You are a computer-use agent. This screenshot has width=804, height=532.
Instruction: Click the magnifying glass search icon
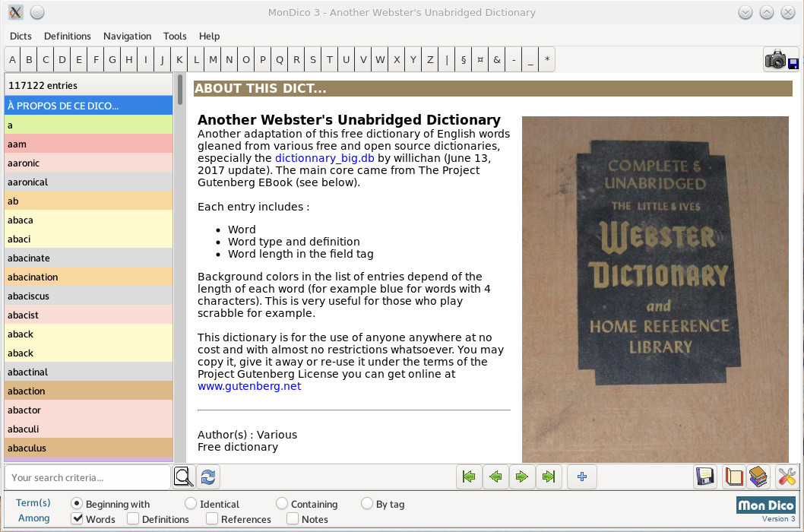pos(184,477)
